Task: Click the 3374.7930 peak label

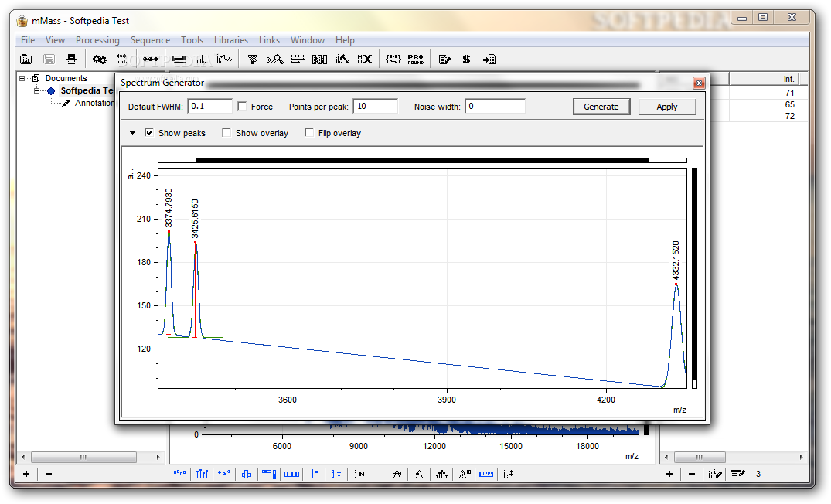Action: (169, 208)
